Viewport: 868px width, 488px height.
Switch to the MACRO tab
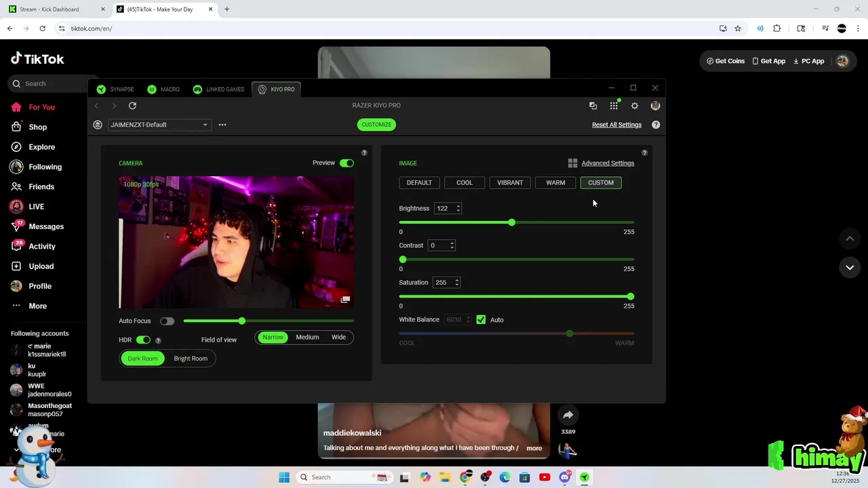point(163,89)
